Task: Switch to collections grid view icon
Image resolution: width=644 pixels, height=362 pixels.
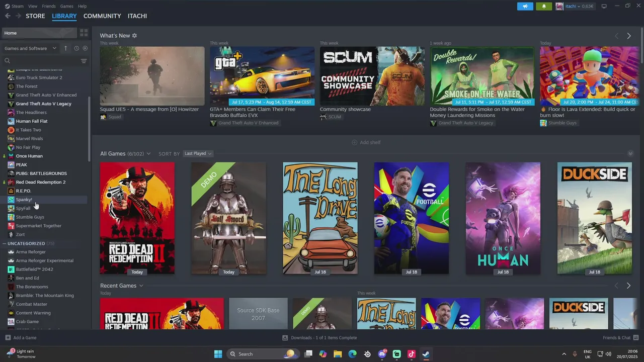Action: [x=84, y=33]
